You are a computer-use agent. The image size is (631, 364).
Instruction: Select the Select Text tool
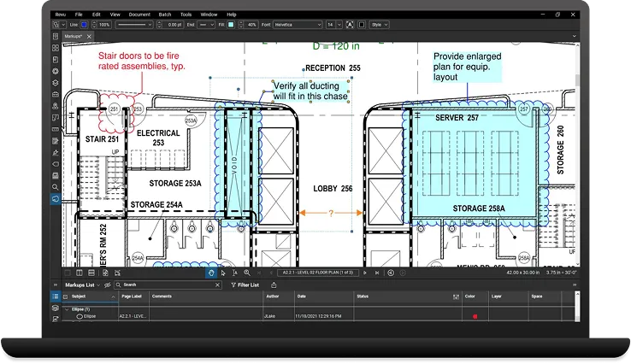[235, 273]
